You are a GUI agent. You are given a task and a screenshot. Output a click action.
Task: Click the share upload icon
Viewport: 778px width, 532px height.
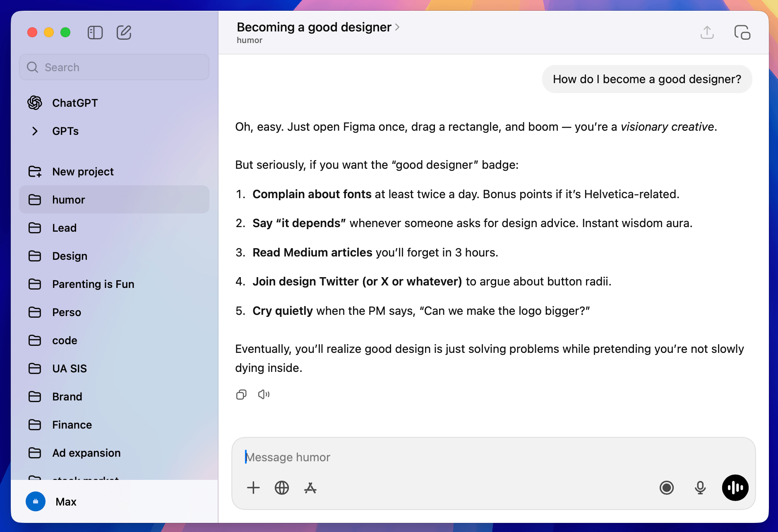(x=707, y=32)
